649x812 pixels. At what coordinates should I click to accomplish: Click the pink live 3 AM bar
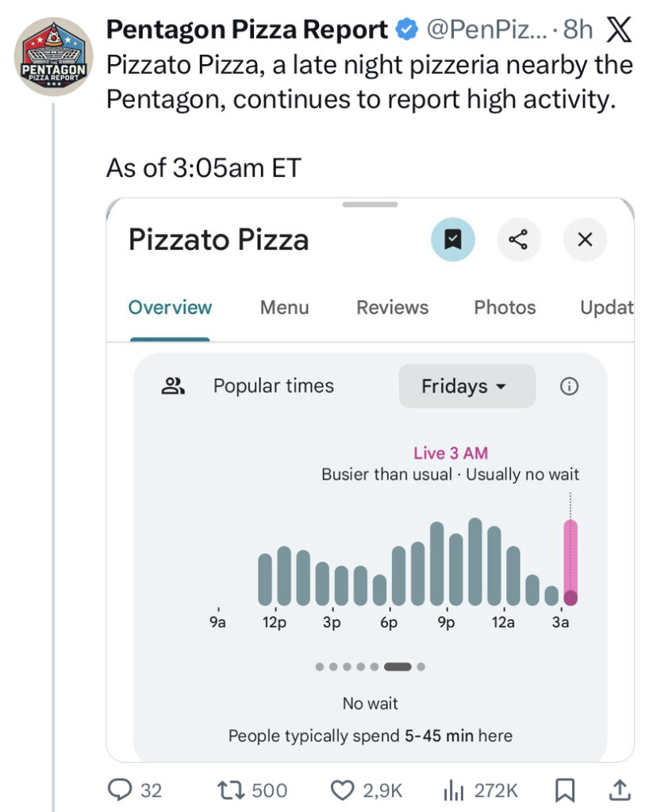tap(570, 562)
